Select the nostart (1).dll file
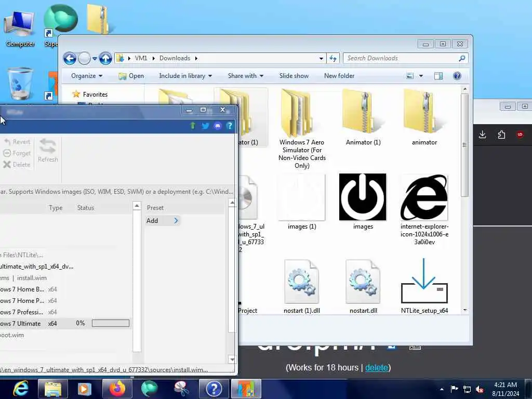532x399 pixels. [302, 287]
